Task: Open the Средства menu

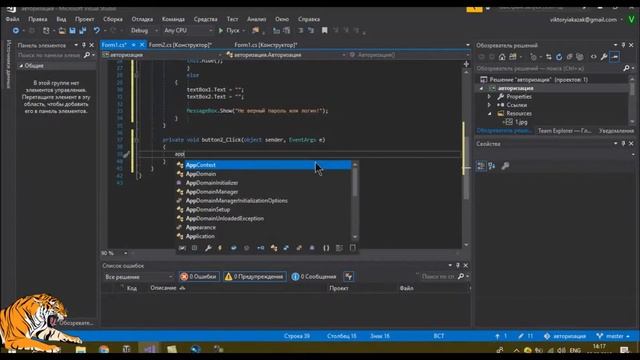Action: click(x=205, y=19)
